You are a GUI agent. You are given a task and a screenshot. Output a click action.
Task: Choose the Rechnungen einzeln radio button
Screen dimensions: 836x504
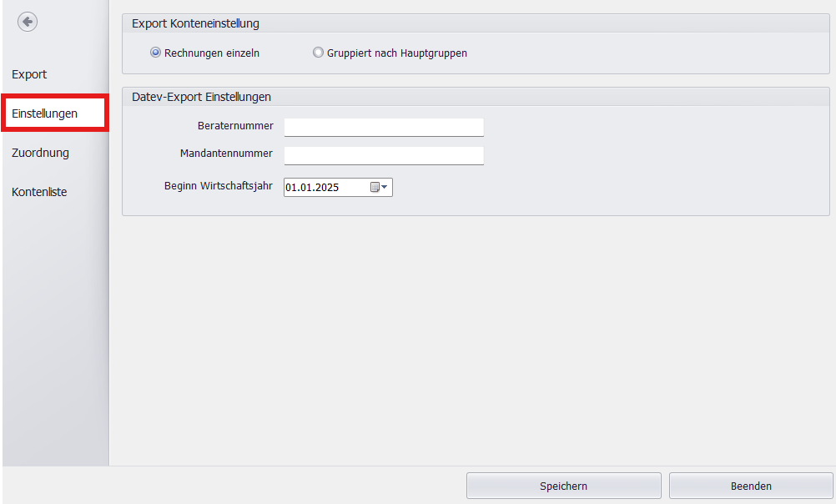click(x=155, y=53)
